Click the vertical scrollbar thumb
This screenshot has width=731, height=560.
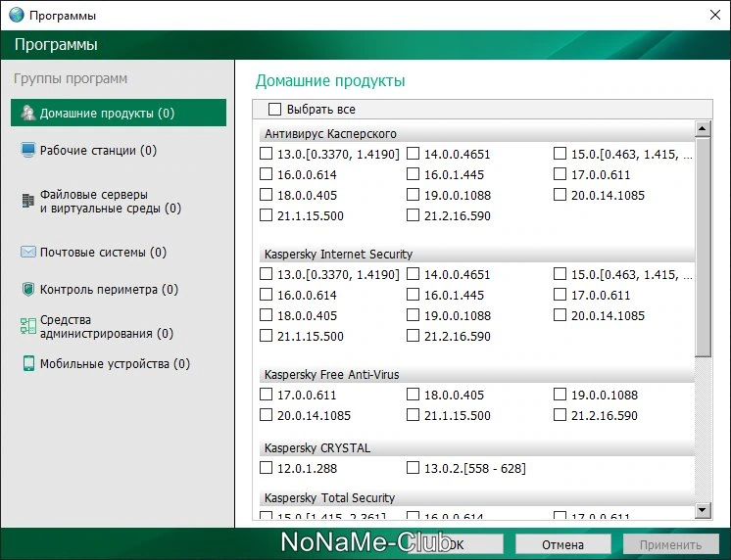pyautogui.click(x=703, y=247)
